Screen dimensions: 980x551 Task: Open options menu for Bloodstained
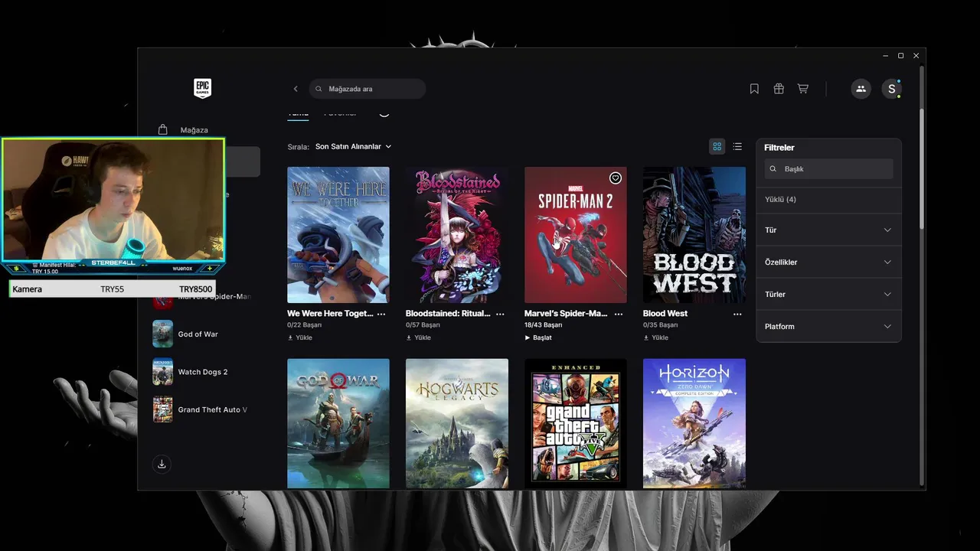coord(500,314)
